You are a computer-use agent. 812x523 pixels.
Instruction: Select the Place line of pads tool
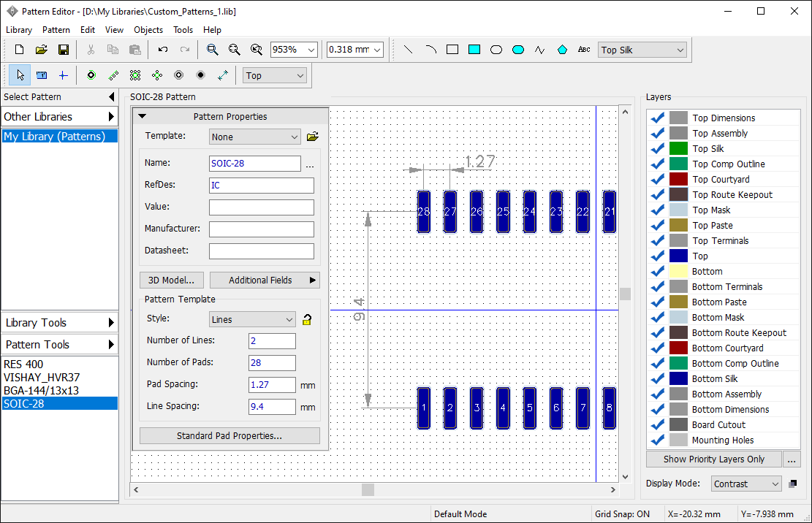coord(113,75)
